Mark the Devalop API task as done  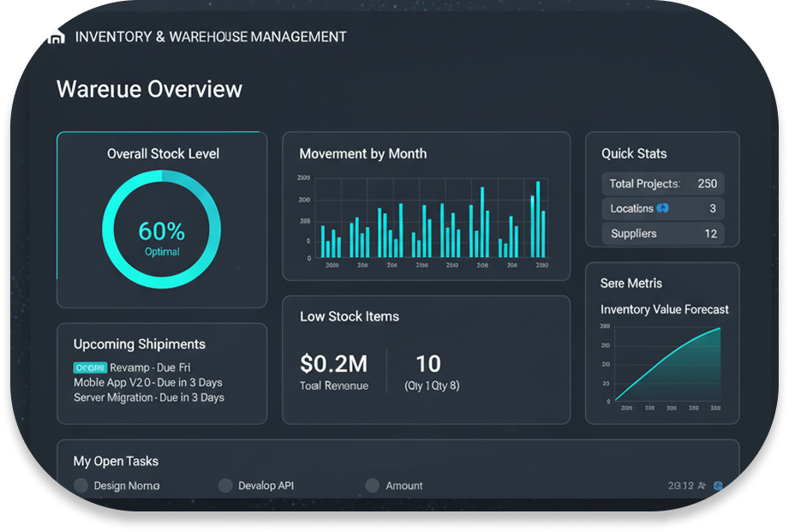tap(225, 486)
